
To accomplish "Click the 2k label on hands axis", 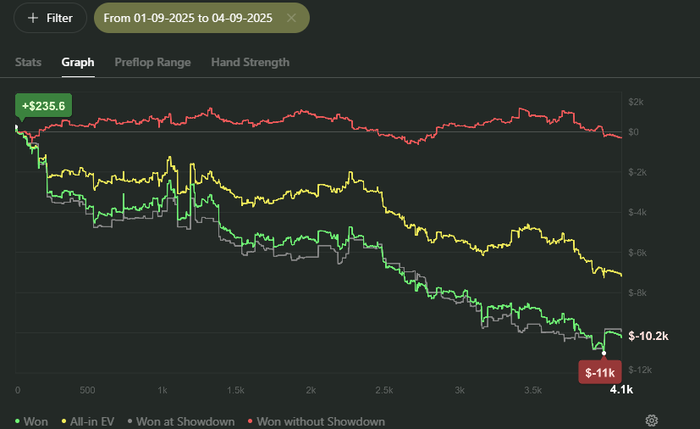I will tap(311, 389).
